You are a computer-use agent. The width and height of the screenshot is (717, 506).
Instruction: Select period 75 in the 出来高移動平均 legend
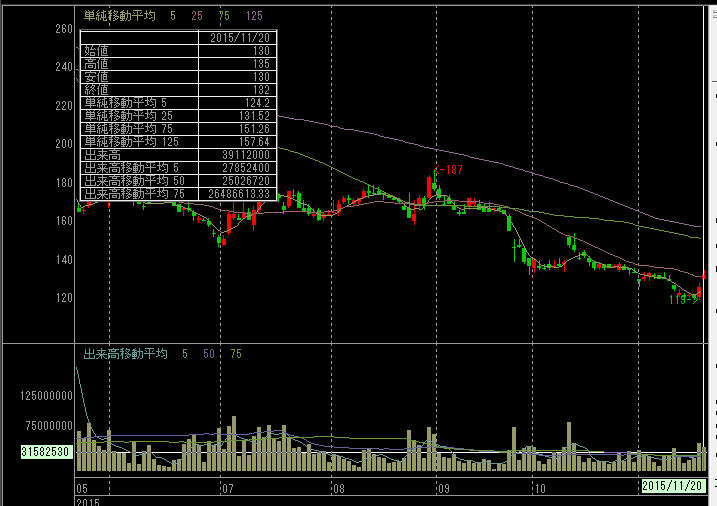(x=236, y=354)
